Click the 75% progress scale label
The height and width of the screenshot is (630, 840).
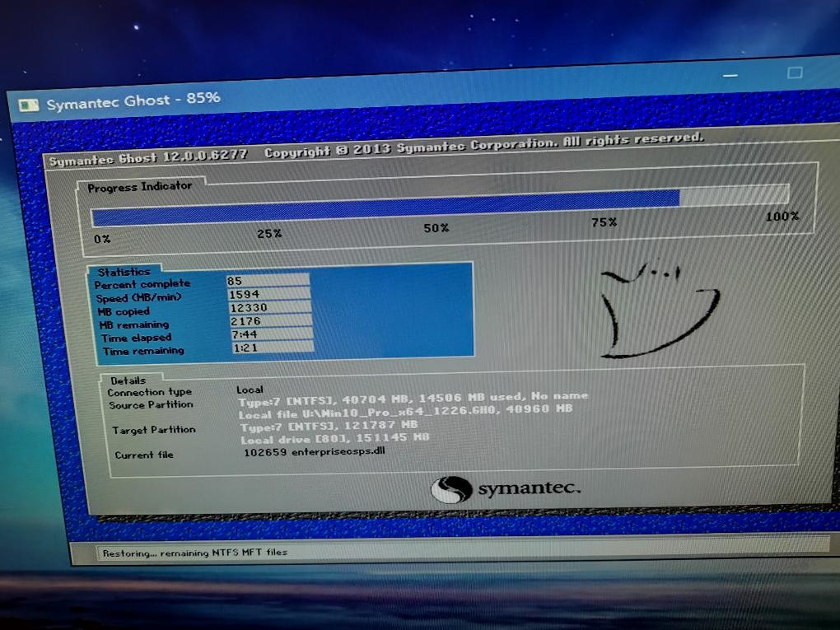(x=604, y=222)
